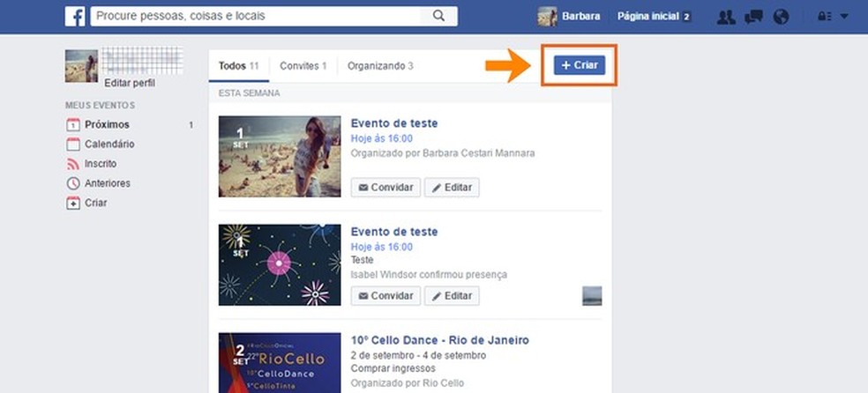Click 'Isabel Windsor confirmou presença' text
The height and width of the screenshot is (393, 868).
pos(429,275)
